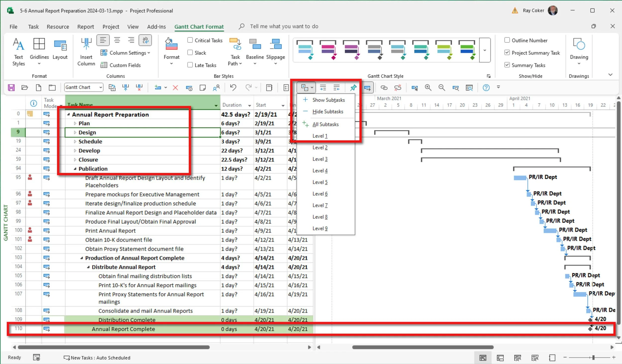Click the Gantt chart horizontal scrollbar
This screenshot has height=364, width=622.
[422, 347]
